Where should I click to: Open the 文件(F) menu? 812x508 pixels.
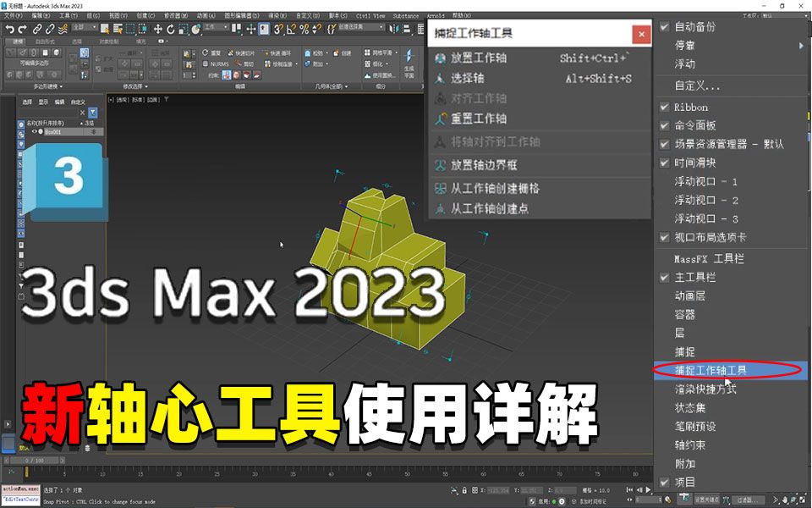click(x=13, y=16)
